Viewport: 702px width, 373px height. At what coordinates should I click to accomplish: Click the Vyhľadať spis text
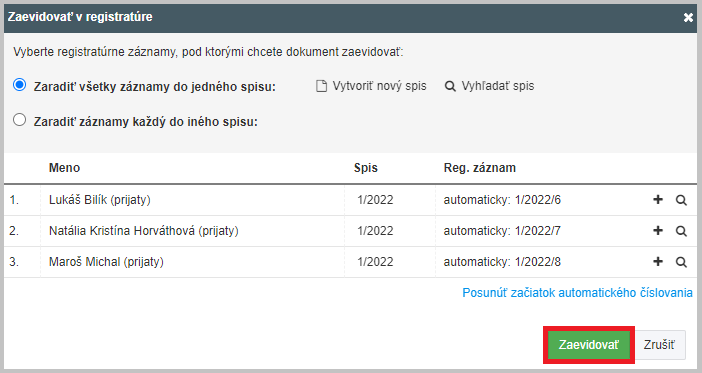point(498,86)
